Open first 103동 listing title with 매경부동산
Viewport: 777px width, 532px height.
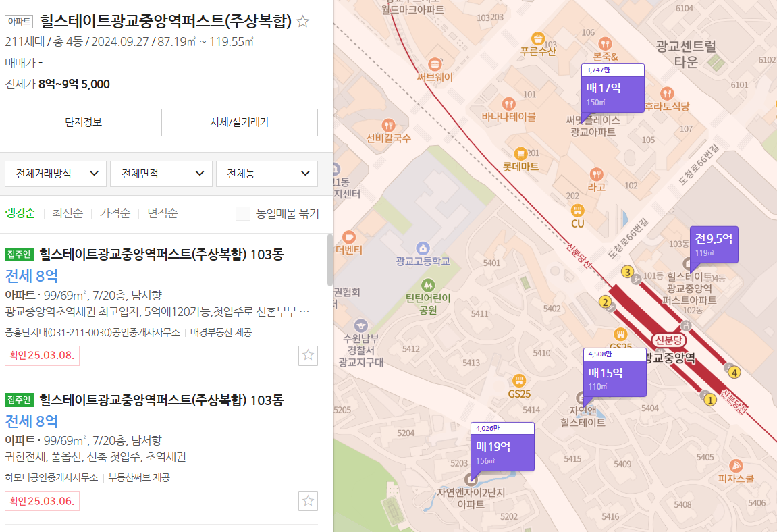coord(161,255)
